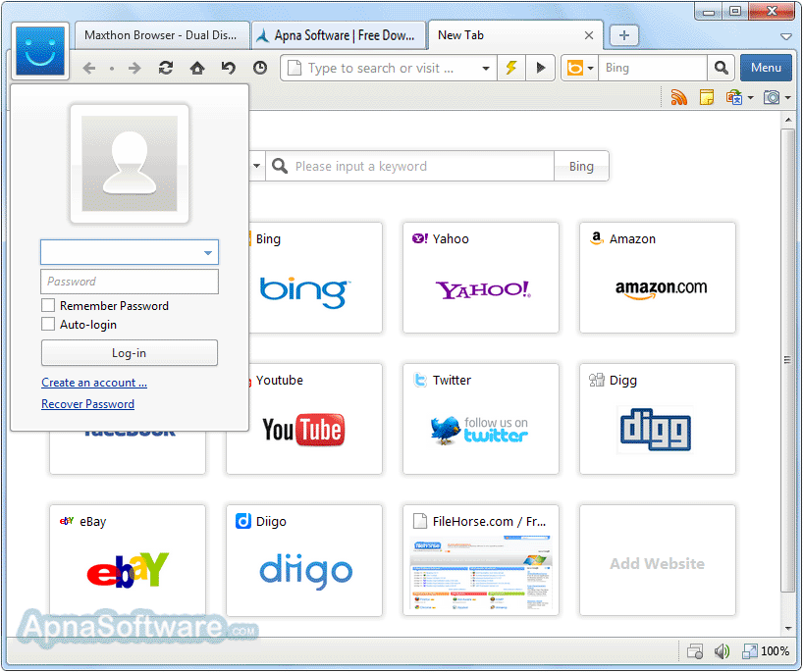
Task: Click the vertical scrollbar thumb
Action: click(787, 360)
